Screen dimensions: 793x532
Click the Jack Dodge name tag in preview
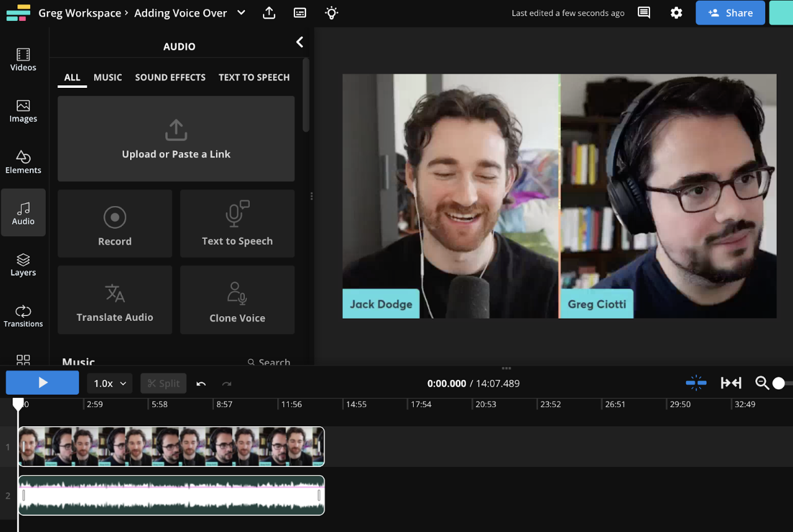pyautogui.click(x=381, y=304)
